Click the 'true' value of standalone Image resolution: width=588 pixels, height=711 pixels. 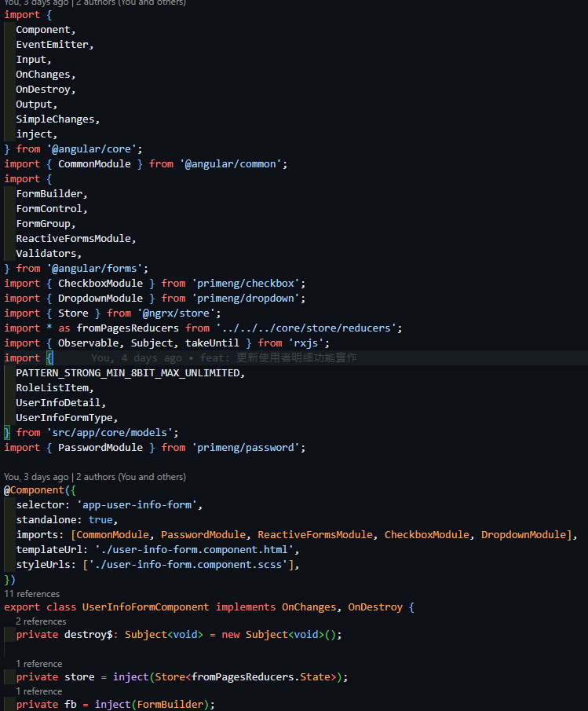point(100,519)
